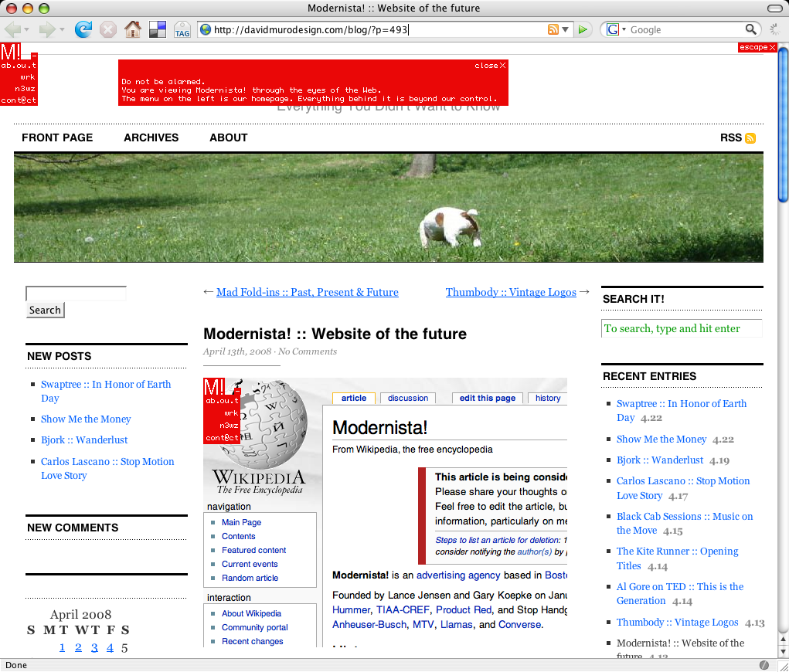Image resolution: width=789 pixels, height=672 pixels.
Task: Open 'Mad Fold-ins :: Past, Present & Future' link
Action: point(307,292)
